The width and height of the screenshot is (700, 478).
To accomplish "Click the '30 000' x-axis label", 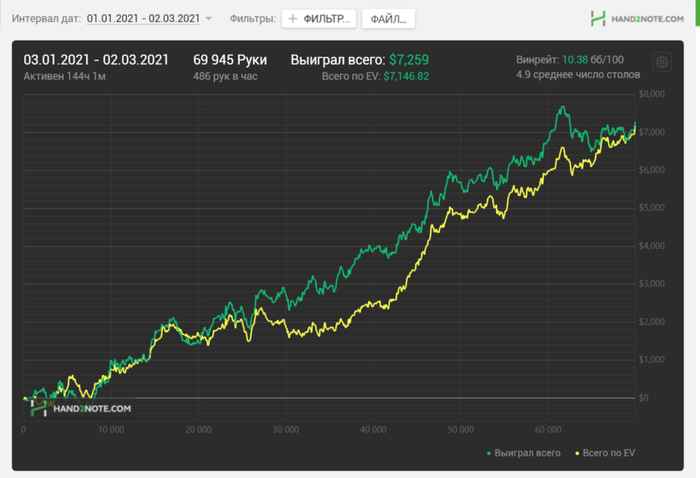I will (286, 430).
